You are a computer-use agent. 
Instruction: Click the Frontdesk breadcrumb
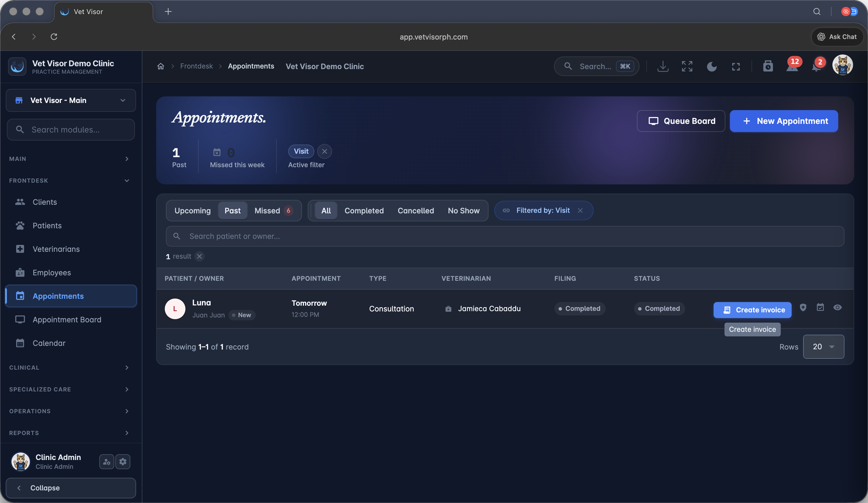pos(196,66)
